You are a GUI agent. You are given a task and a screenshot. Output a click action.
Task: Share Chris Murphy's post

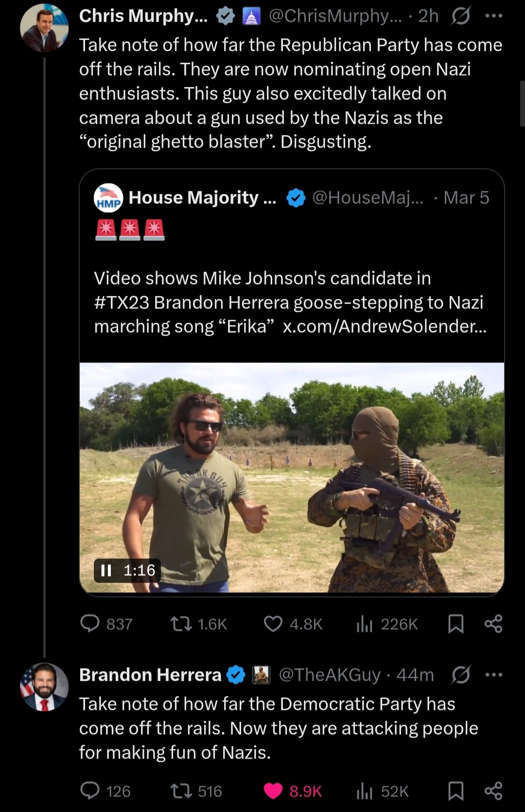click(493, 623)
